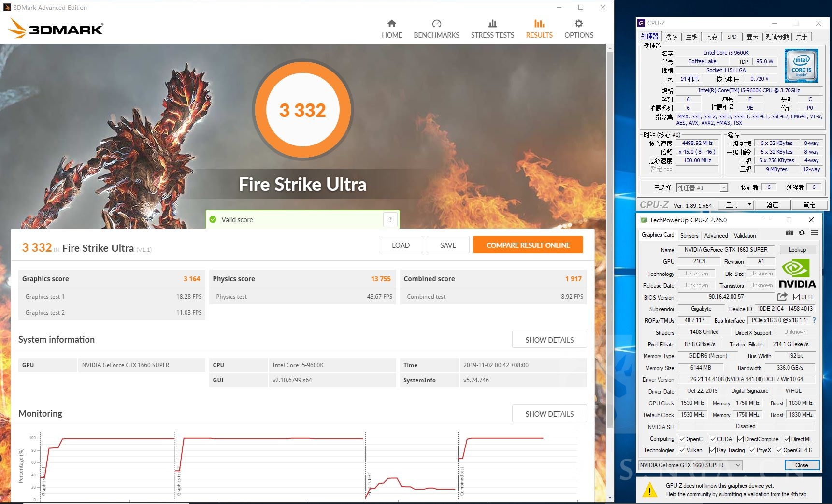
Task: Click the NVIDIA logo in GPU-Z
Action: [797, 274]
